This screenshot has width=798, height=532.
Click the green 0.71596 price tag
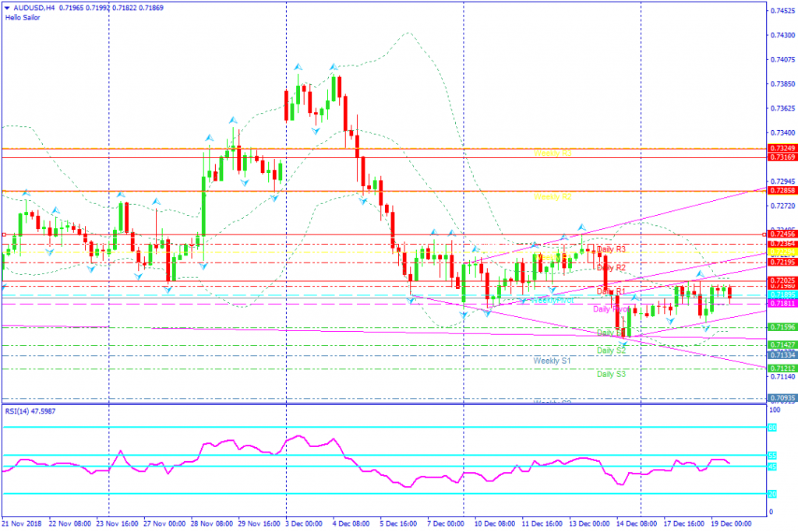click(x=782, y=327)
